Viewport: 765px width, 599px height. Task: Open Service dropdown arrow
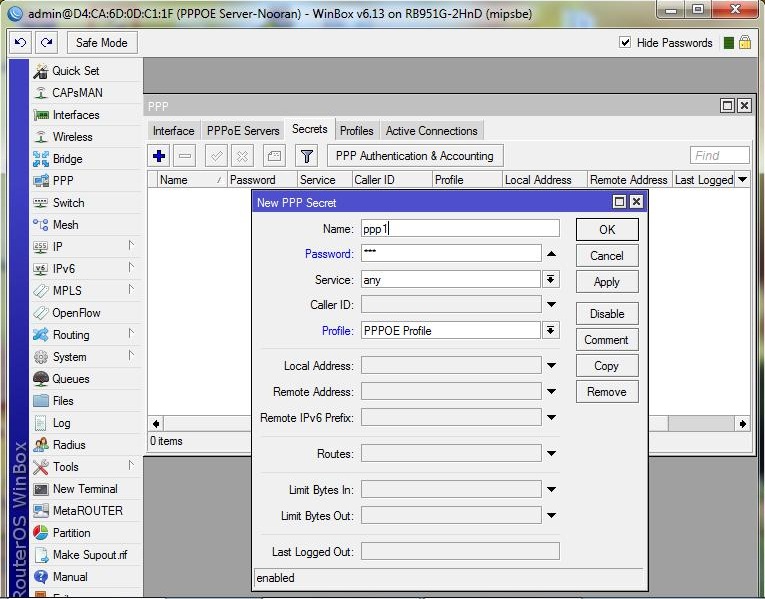click(x=550, y=280)
